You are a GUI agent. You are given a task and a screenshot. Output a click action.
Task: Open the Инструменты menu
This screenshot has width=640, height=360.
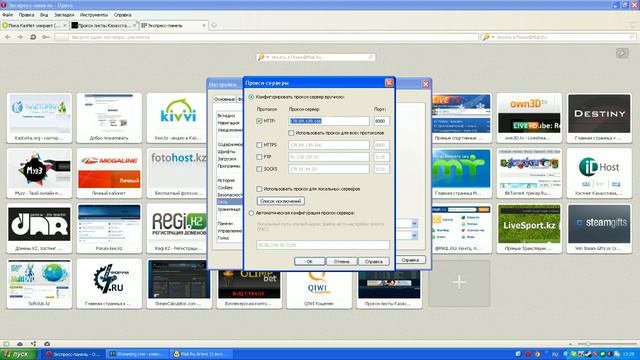94,15
